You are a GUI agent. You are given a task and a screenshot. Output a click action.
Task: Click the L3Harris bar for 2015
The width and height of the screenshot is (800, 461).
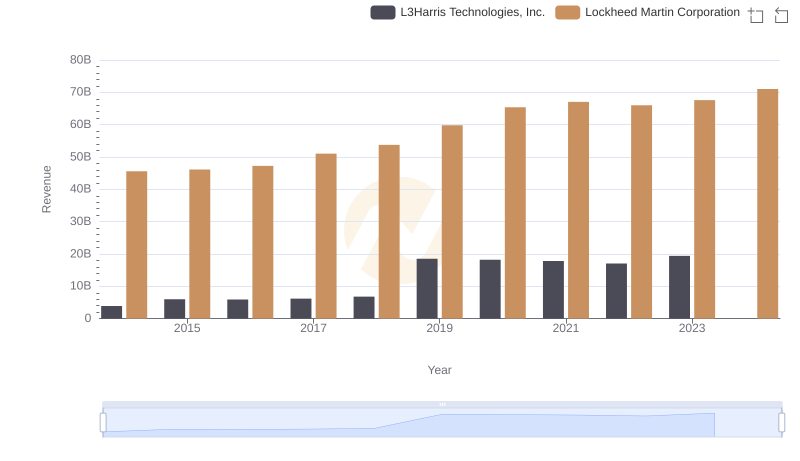174,309
